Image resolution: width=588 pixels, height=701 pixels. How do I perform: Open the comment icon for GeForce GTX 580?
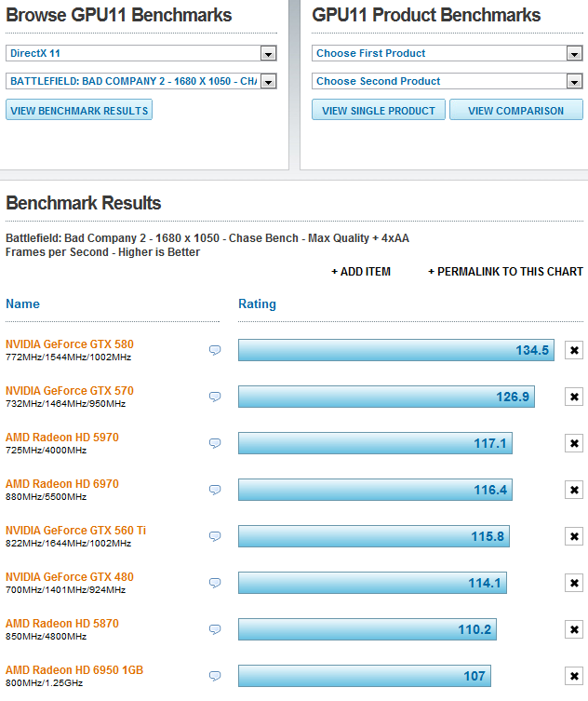[x=215, y=350]
